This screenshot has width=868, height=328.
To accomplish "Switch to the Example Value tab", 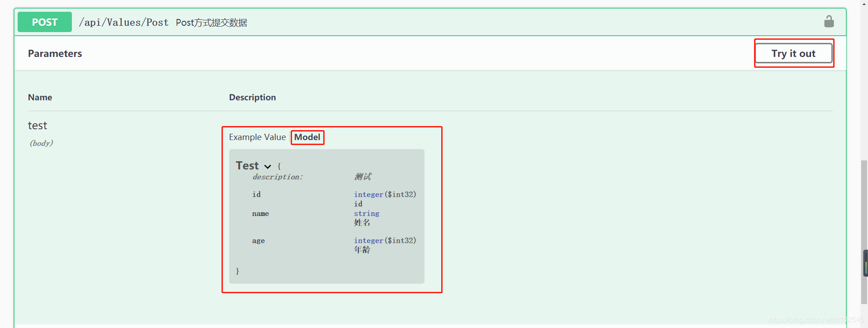I will tap(257, 137).
